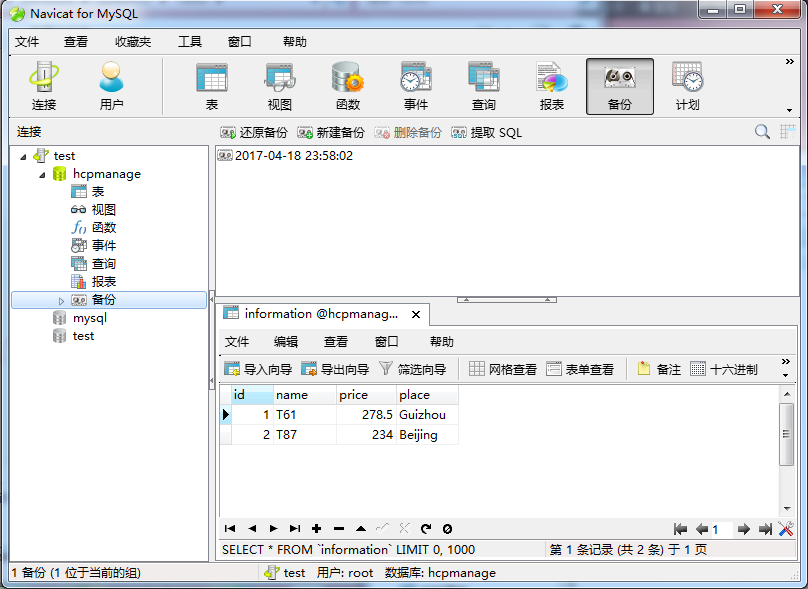808x589 pixels.
Task: Switch to the information @hcpmanage tab
Action: [322, 313]
